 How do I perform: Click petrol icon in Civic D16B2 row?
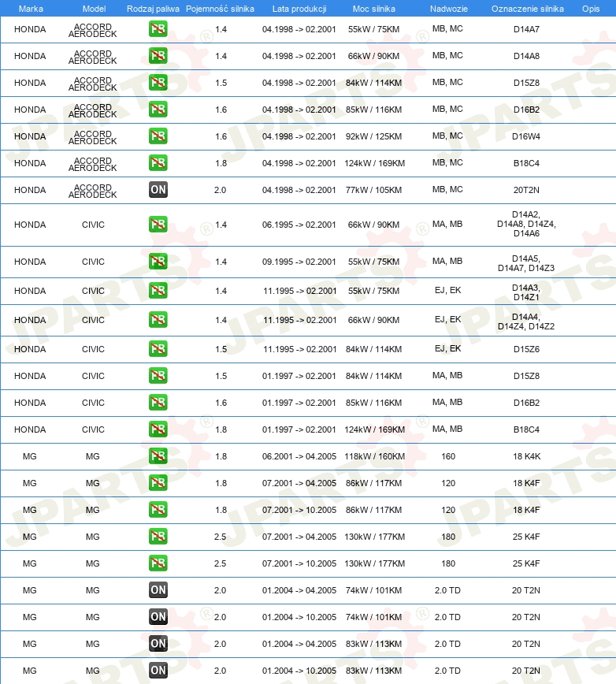pos(158,403)
